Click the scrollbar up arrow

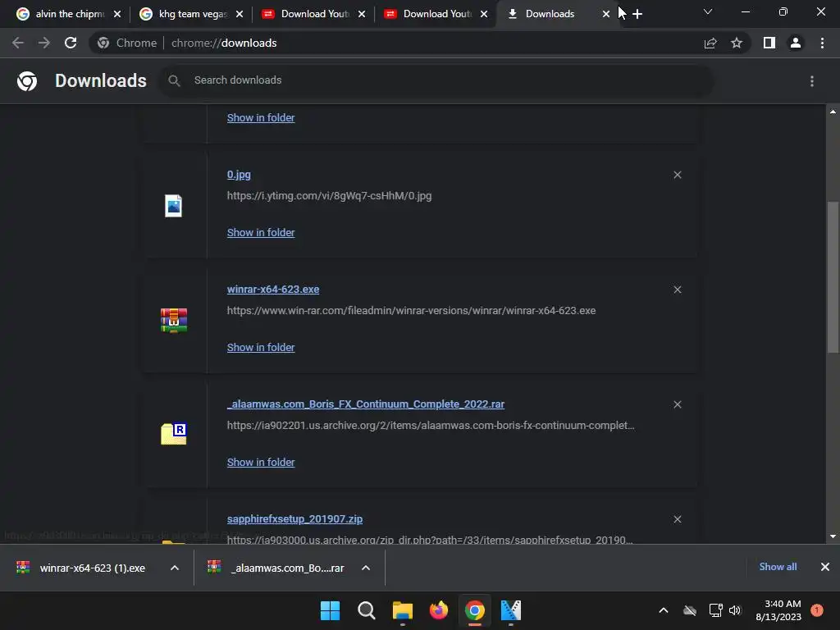click(833, 112)
